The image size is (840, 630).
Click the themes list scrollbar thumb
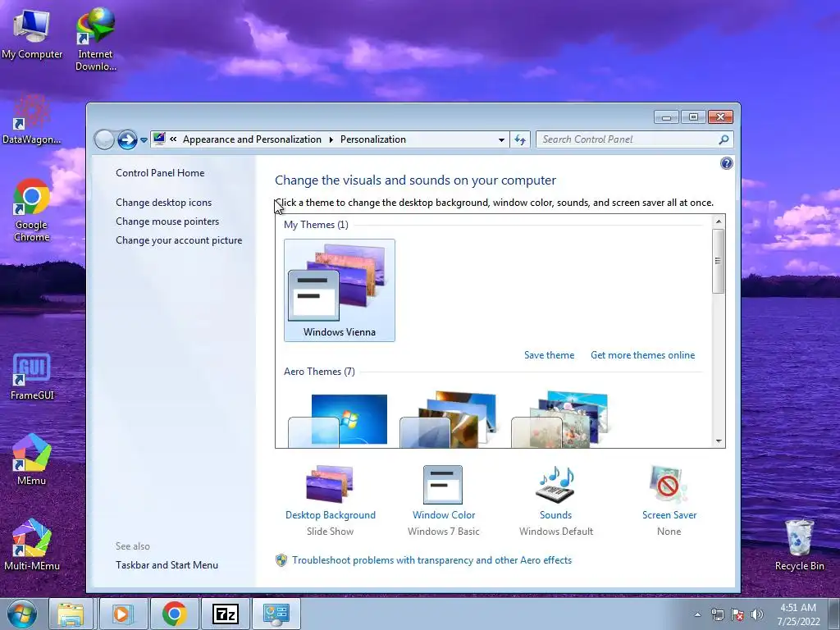[x=719, y=261]
